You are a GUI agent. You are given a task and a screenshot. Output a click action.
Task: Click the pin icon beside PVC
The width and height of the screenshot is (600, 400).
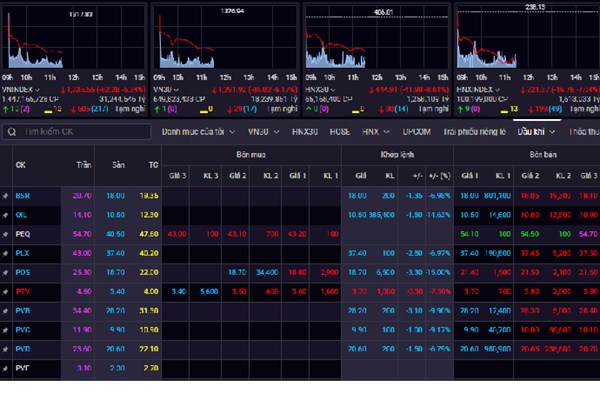click(5, 330)
